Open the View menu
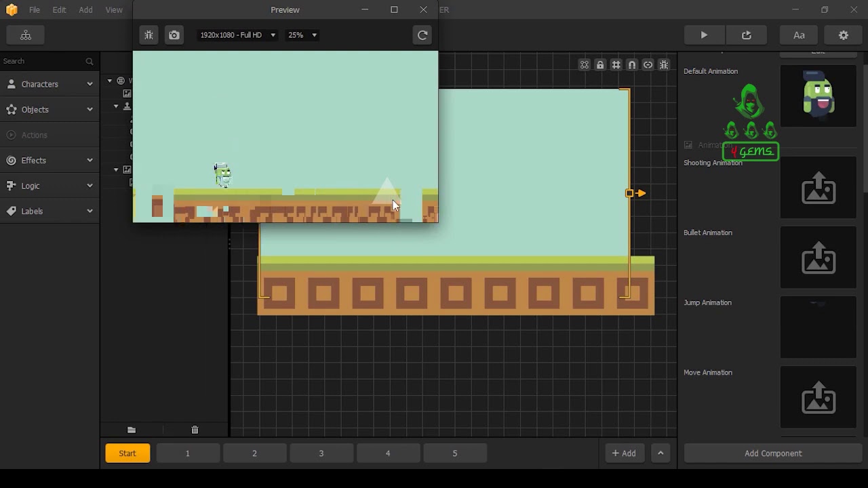The width and height of the screenshot is (868, 488). pyautogui.click(x=114, y=9)
